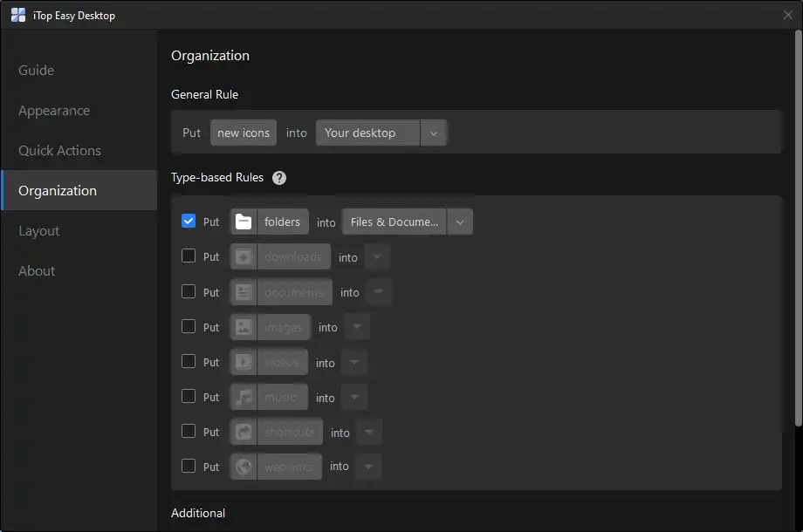Click the web links globe icon

point(244,467)
